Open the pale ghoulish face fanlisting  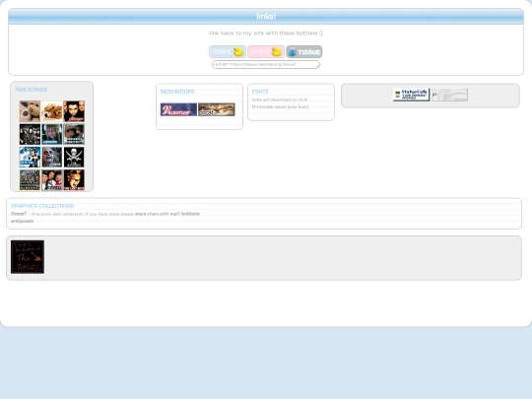click(52, 157)
